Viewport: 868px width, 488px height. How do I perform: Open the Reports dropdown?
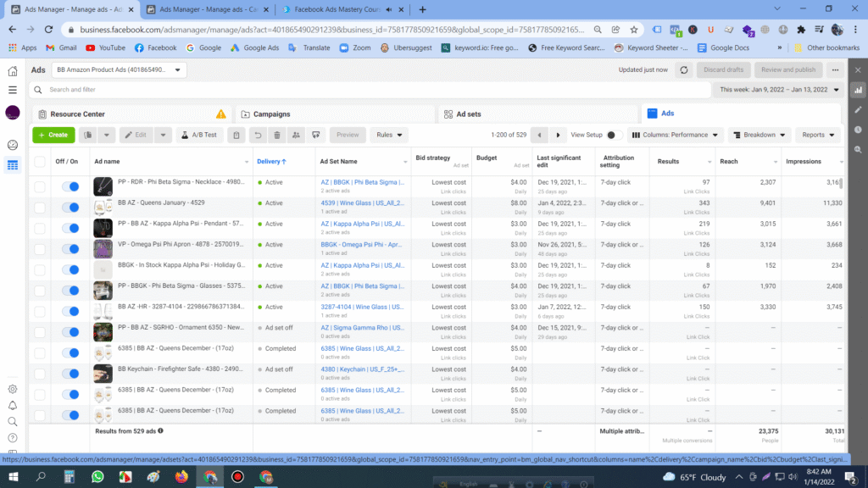click(818, 135)
